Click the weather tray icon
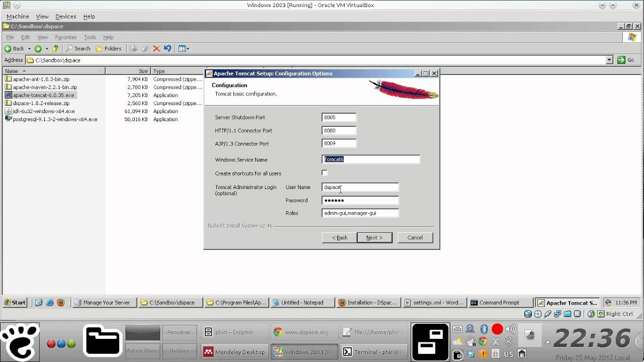The width and height of the screenshot is (644, 362). [x=458, y=342]
